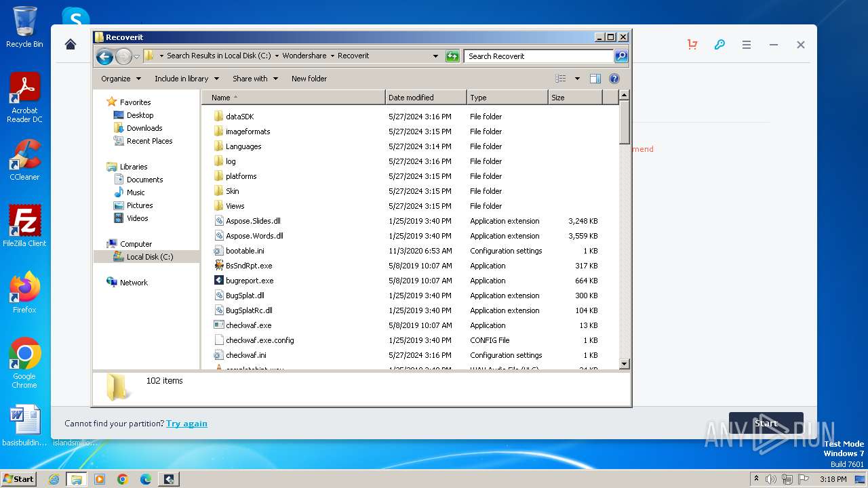
Task: Click the Search Recoverit input field
Action: (539, 56)
